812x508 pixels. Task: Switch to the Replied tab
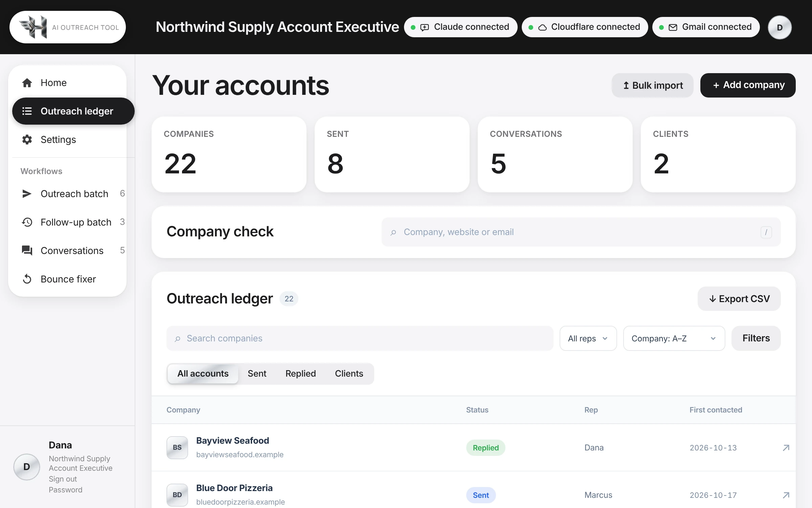click(x=300, y=374)
